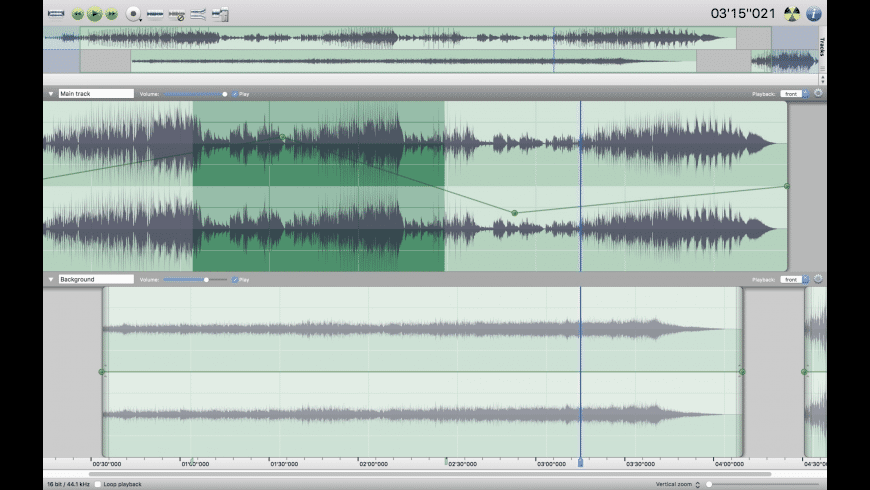This screenshot has height=490, width=870.
Task: Rewind playback with the green button
Action: point(78,14)
